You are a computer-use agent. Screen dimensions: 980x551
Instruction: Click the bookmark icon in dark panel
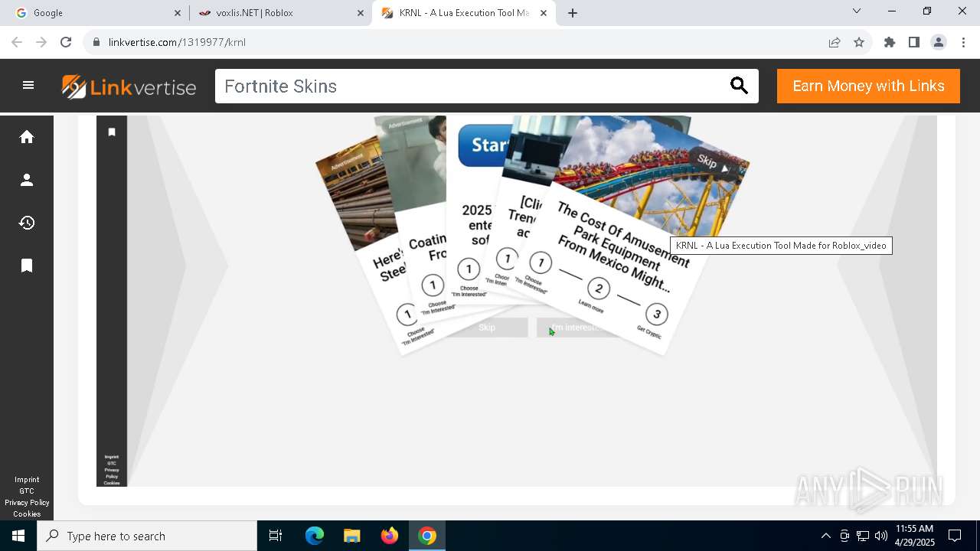112,132
